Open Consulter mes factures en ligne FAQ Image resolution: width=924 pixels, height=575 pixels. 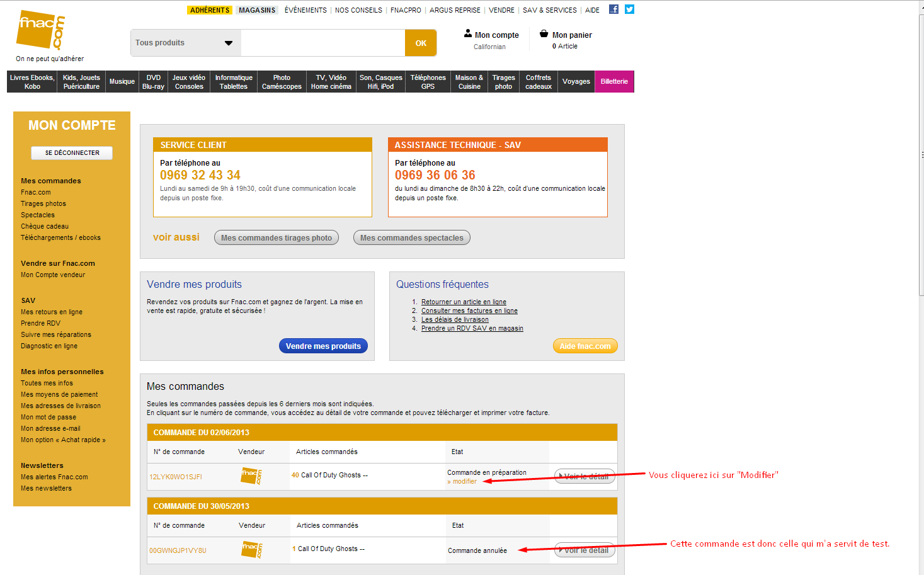tap(469, 311)
